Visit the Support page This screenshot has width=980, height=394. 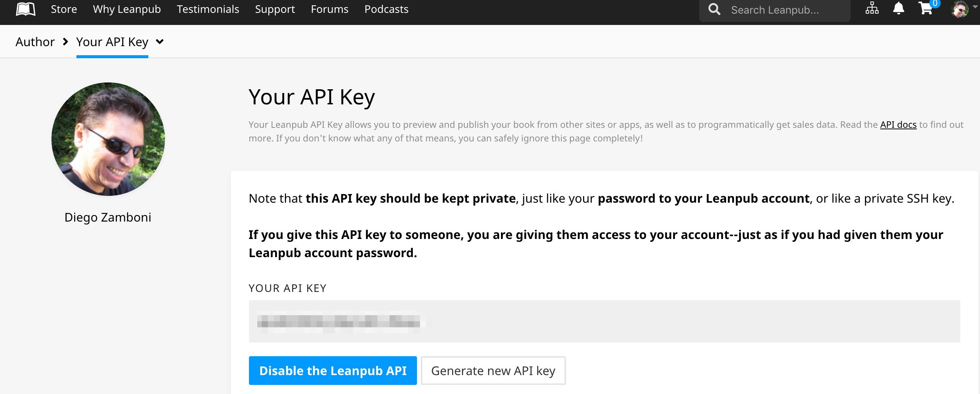[275, 9]
